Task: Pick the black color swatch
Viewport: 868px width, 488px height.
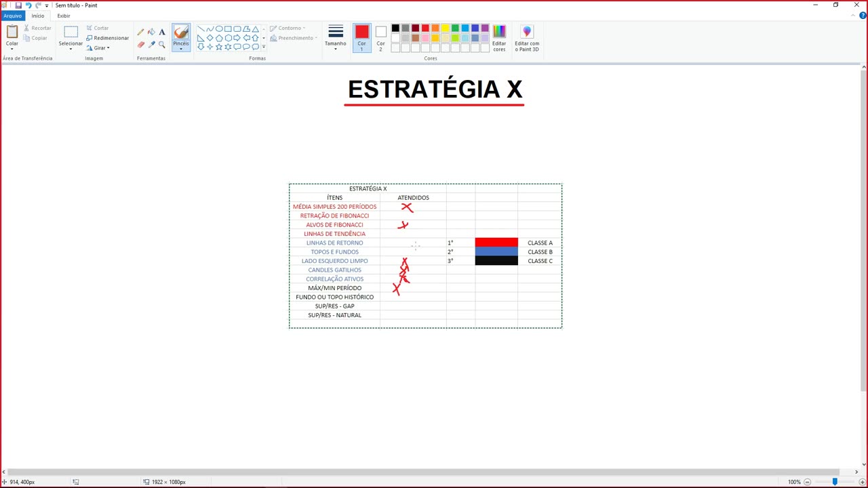Action: (395, 28)
